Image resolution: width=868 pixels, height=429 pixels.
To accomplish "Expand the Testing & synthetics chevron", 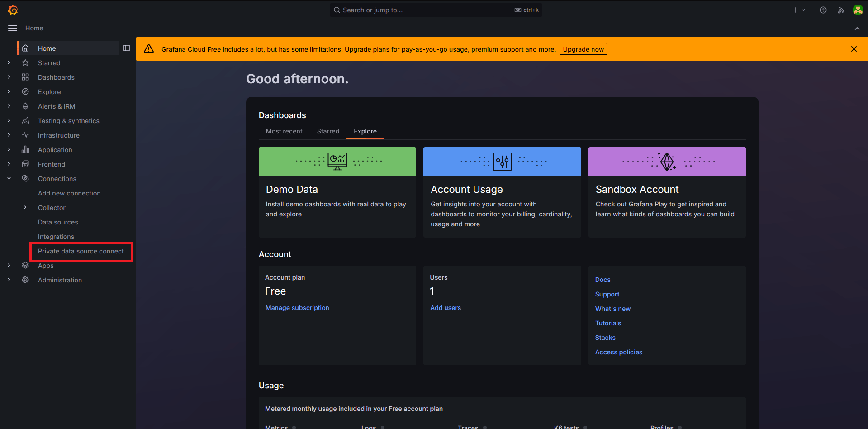I will pos(9,120).
